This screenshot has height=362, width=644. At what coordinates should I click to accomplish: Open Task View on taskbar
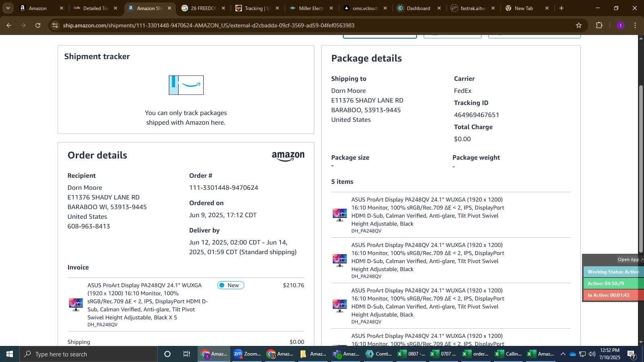point(187,354)
